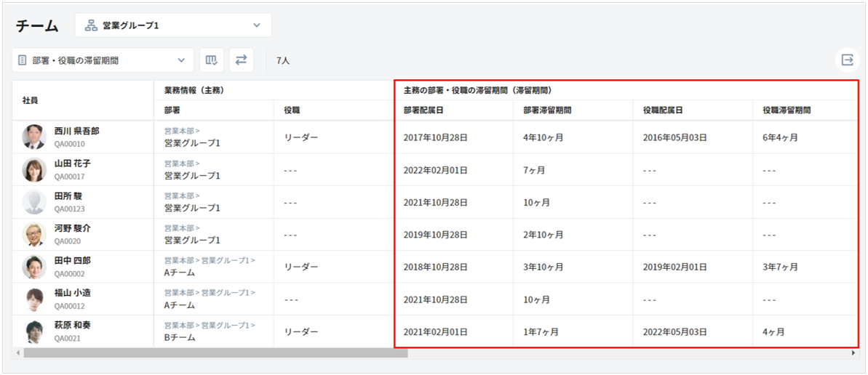Open 西川 県吾郎's employee name link
Image resolution: width=868 pixels, height=375 pixels.
pos(76,131)
